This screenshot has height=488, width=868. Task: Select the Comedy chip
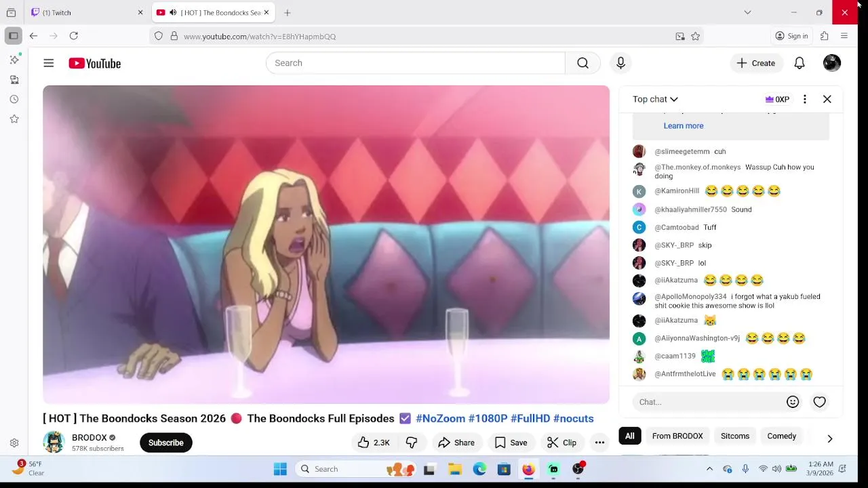tap(781, 436)
